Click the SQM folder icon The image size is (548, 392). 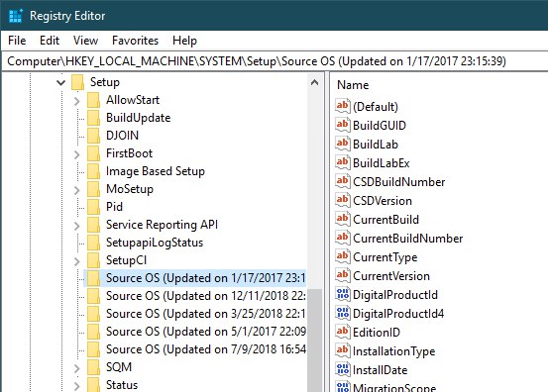point(93,367)
